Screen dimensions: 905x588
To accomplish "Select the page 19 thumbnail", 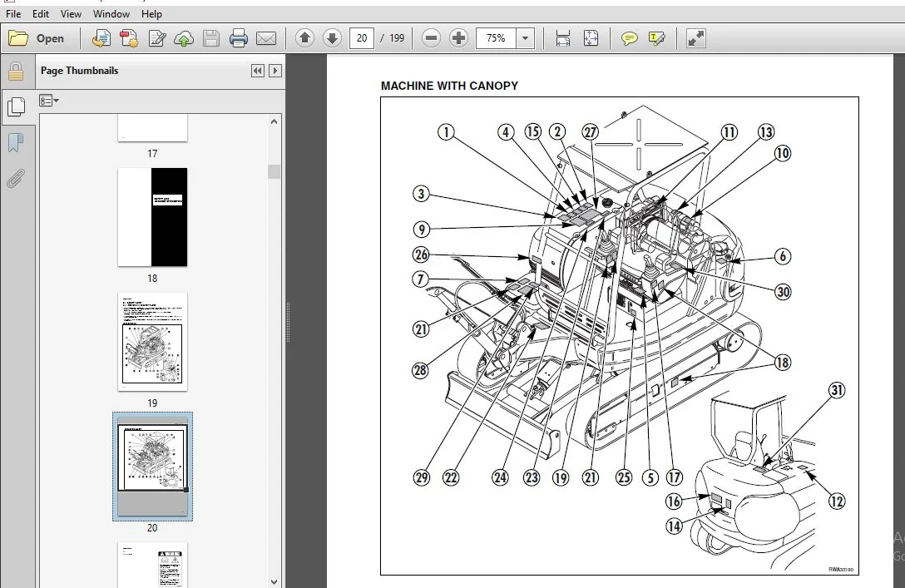I will pos(152,342).
